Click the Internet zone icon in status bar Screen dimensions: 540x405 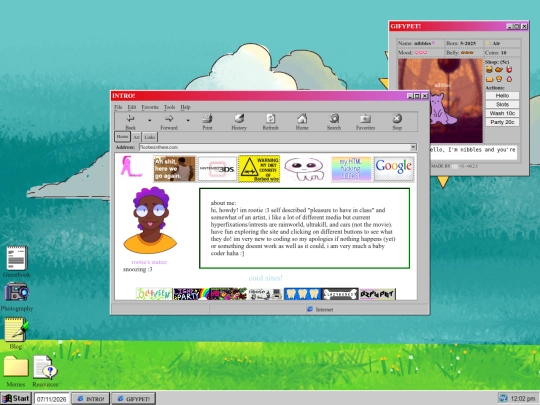click(x=310, y=309)
